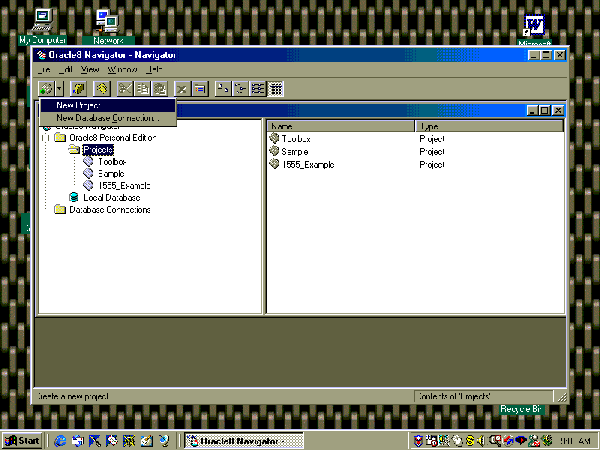Open My Computer desktop icon
Screen dimensions: 600x450
tap(42, 26)
